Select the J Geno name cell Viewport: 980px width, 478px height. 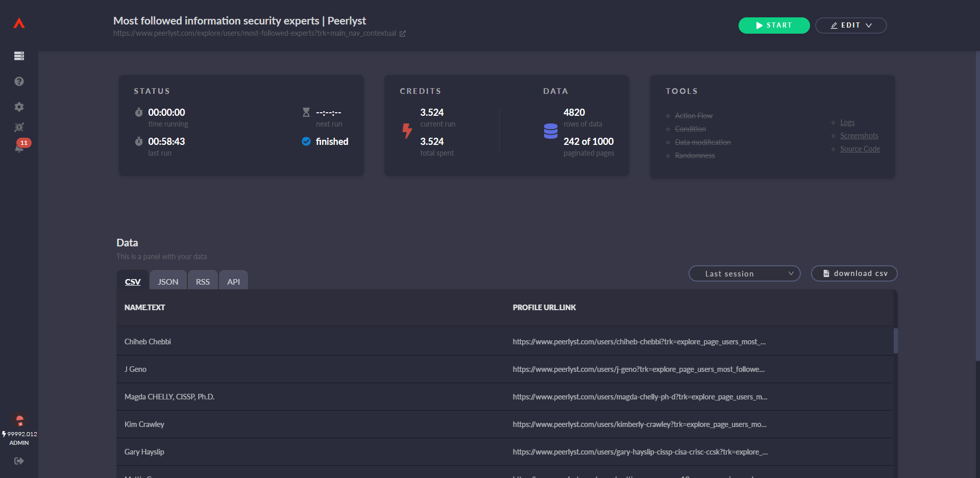135,369
